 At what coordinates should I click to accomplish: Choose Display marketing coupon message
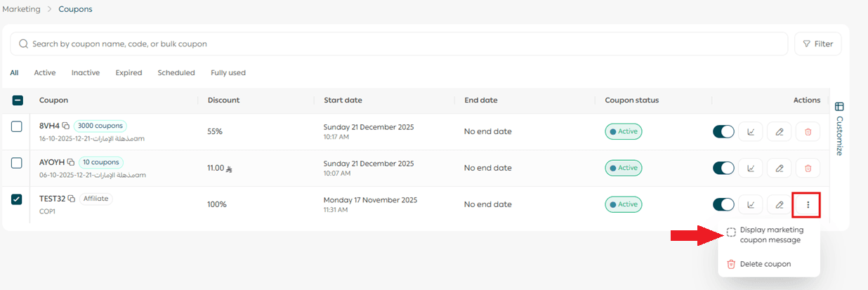click(770, 235)
